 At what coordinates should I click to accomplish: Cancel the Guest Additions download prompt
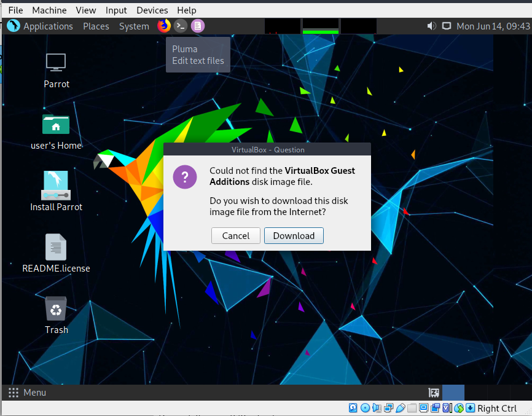point(236,236)
